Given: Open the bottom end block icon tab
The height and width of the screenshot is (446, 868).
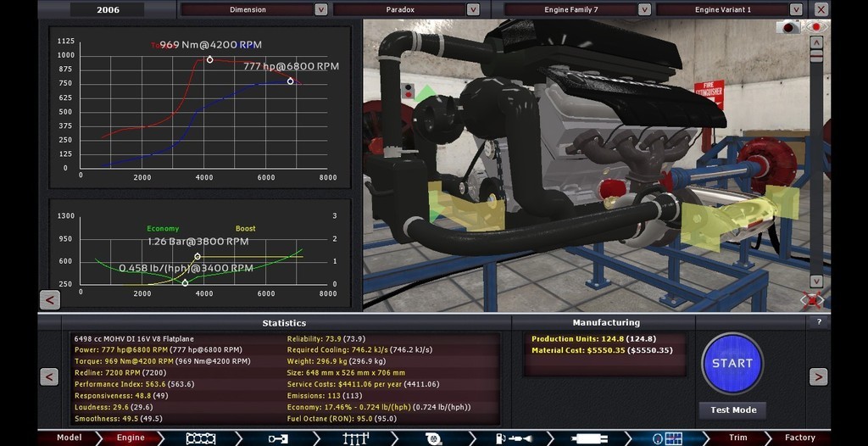Looking at the screenshot, I should tap(201, 438).
